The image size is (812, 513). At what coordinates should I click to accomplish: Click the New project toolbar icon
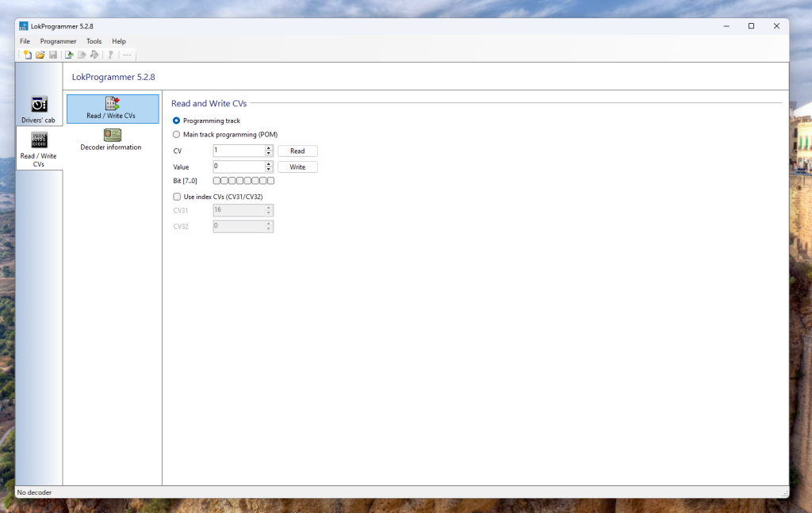pos(28,55)
